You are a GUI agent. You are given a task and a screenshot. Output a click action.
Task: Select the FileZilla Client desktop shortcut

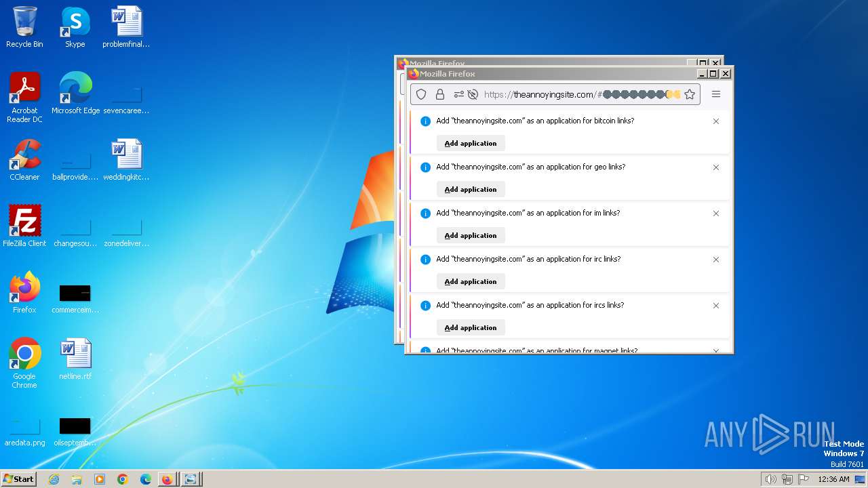click(x=24, y=226)
